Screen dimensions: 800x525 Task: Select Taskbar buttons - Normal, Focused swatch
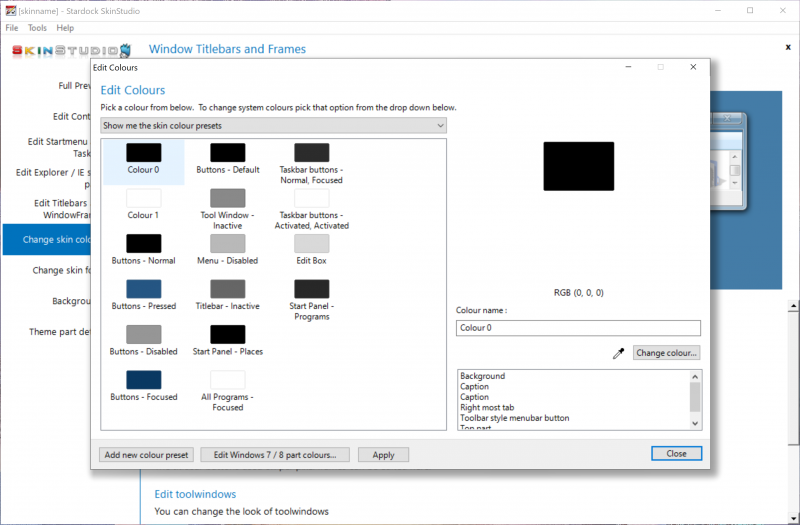coord(312,153)
